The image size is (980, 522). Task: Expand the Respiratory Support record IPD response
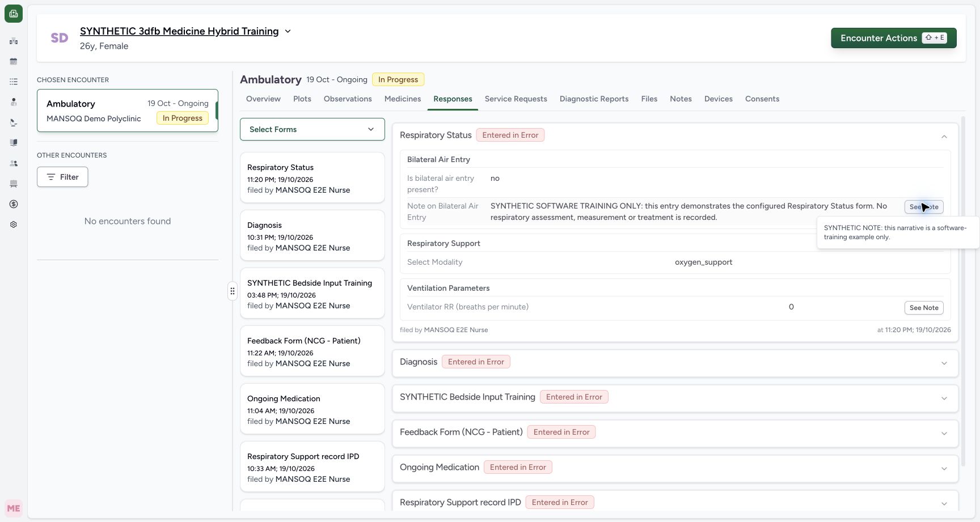point(944,504)
